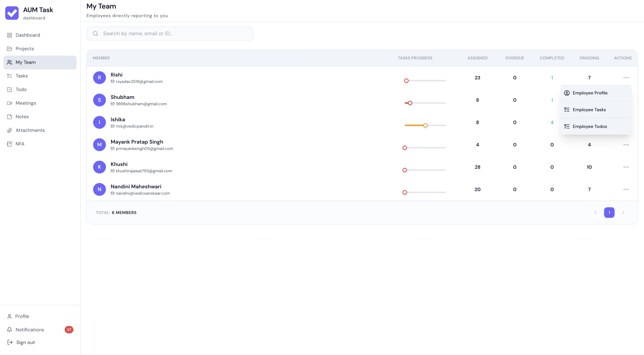644x355 pixels.
Task: Click the Profile person icon
Action: pos(10,316)
